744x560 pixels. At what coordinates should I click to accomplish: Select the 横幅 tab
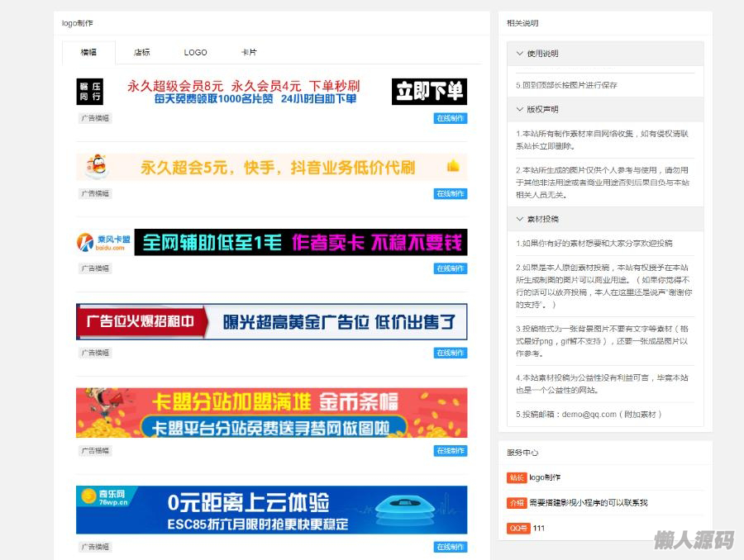[88, 52]
